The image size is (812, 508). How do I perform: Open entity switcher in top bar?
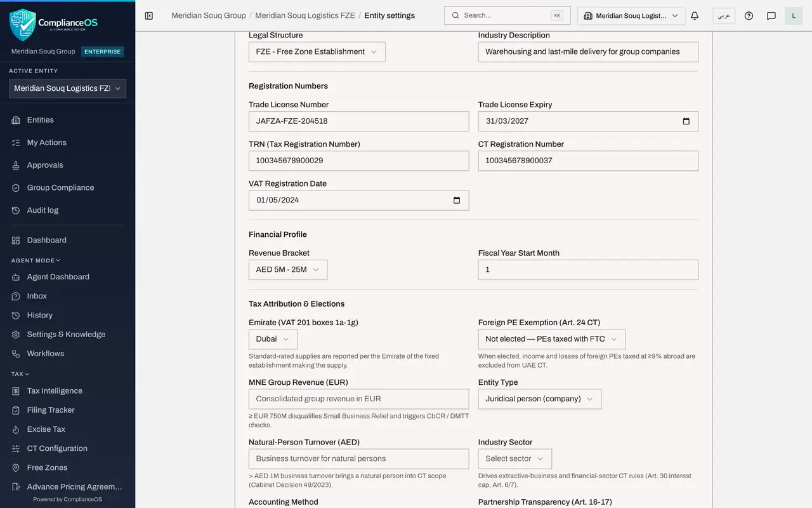631,16
